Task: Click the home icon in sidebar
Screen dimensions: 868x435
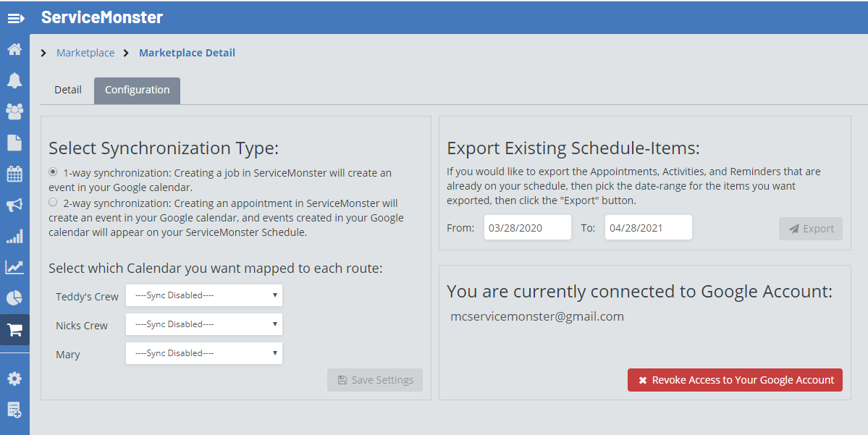Action: 14,50
